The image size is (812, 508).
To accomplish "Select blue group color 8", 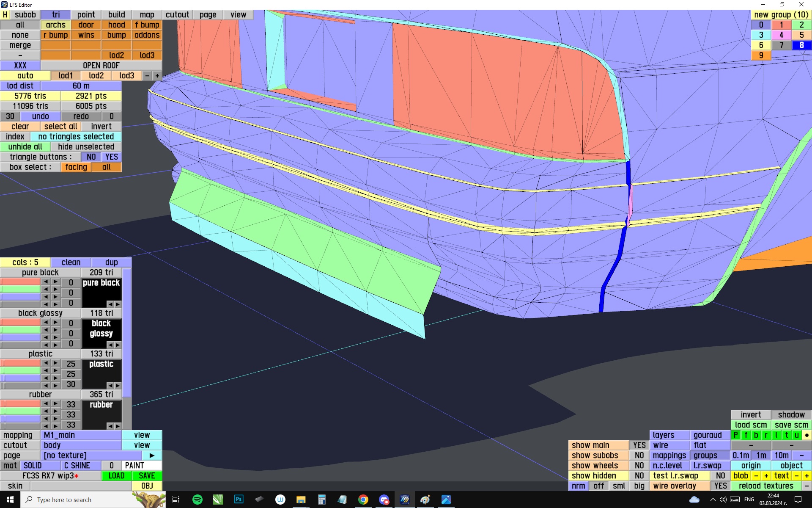I will point(801,45).
